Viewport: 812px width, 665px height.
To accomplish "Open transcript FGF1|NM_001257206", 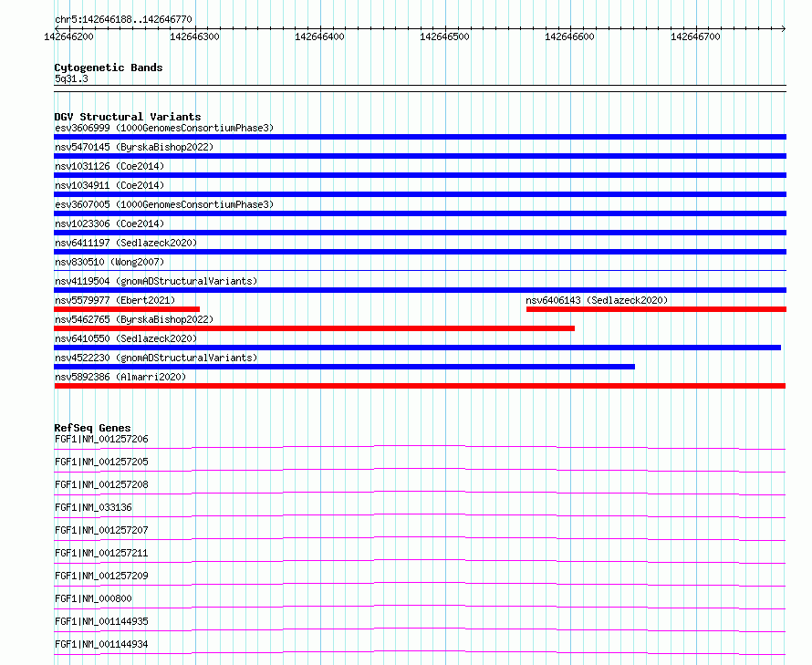I will coord(101,439).
